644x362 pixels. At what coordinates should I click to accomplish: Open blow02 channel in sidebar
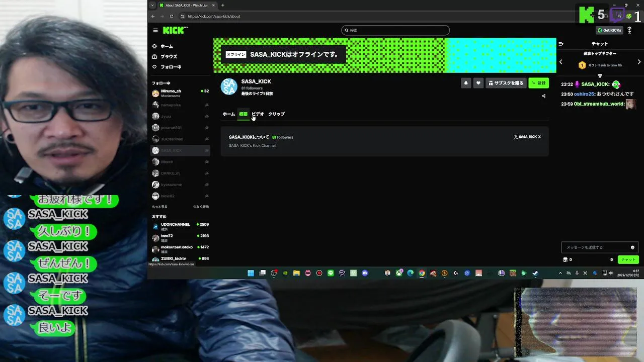point(180,196)
